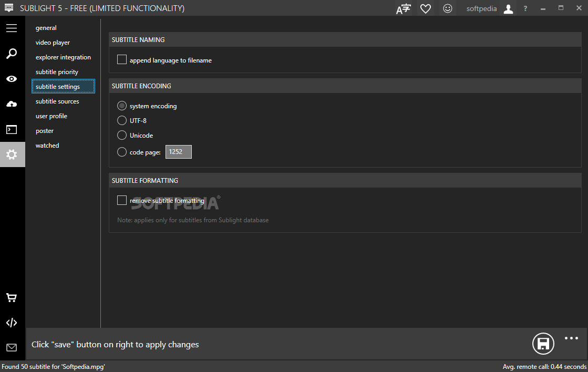This screenshot has height=372, width=588.
Task: Open the general settings page
Action: 46,28
